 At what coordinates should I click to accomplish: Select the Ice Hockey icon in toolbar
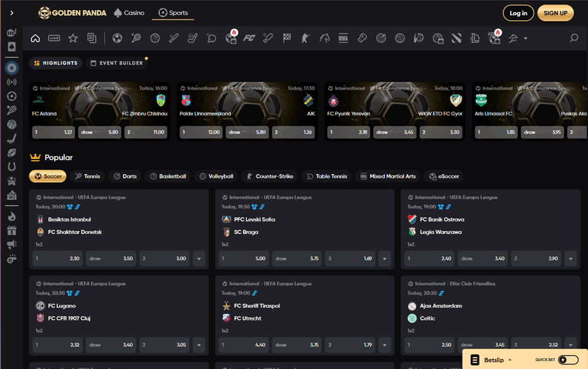(x=192, y=38)
